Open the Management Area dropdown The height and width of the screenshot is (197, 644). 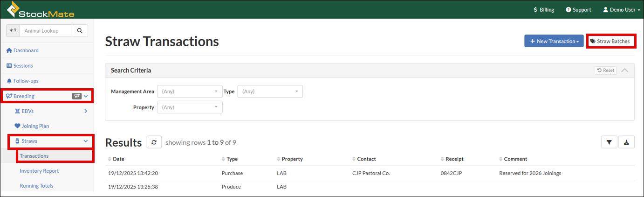pos(190,91)
